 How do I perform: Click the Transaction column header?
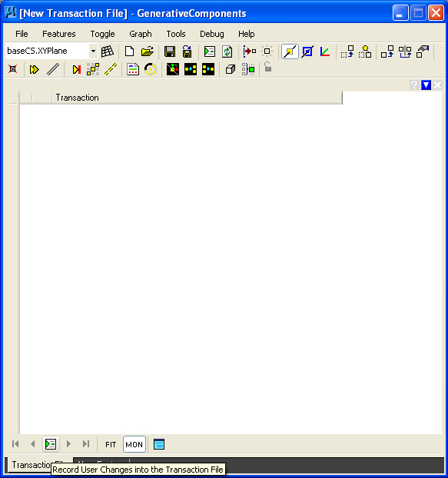tap(197, 98)
